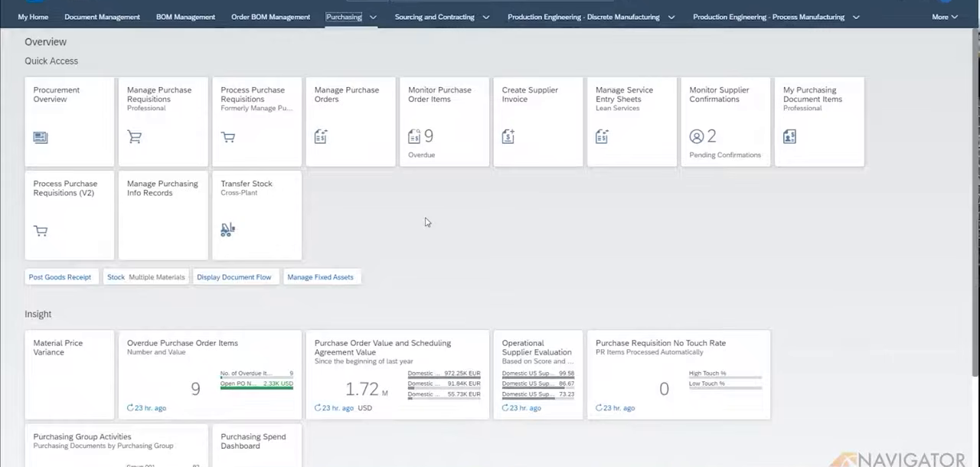Click the forklift icon on Transfer Stock tile
Viewport: 980px width, 467px height.
click(x=227, y=229)
